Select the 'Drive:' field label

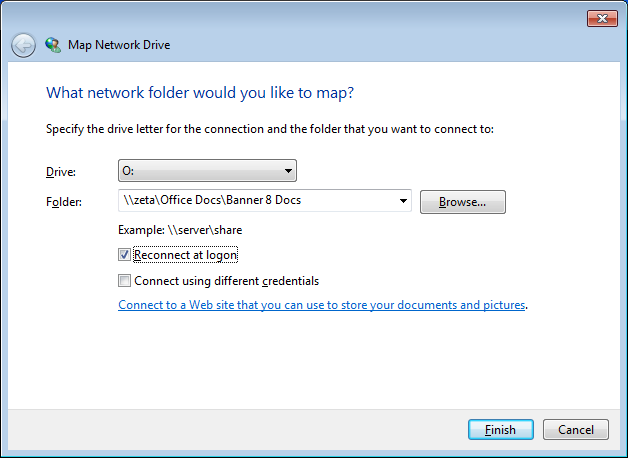point(61,172)
